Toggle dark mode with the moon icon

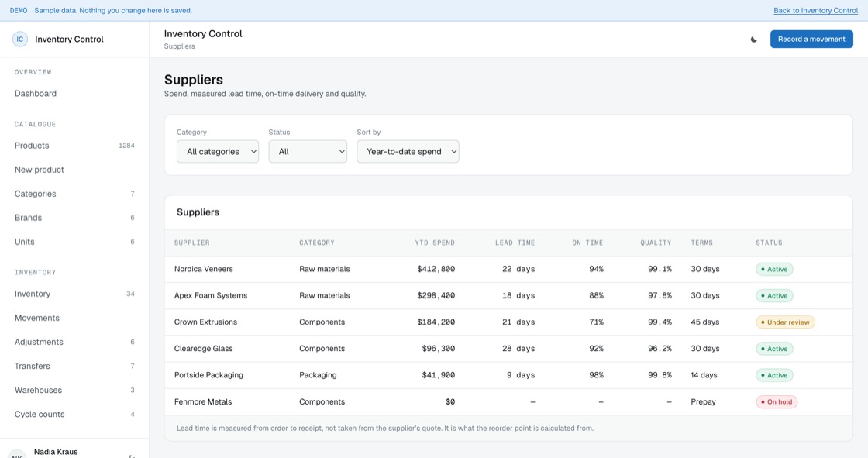pyautogui.click(x=753, y=40)
